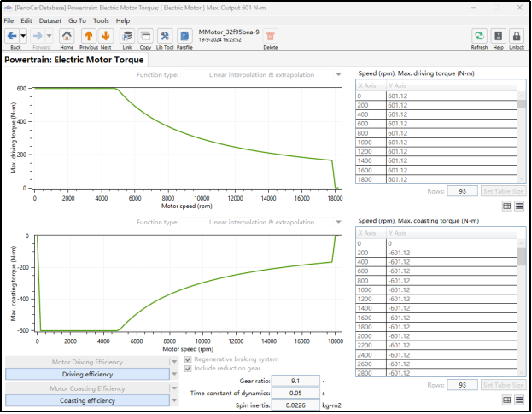The width and height of the screenshot is (532, 414).
Task: Click Set Table Size for driving torque
Action: click(x=504, y=191)
